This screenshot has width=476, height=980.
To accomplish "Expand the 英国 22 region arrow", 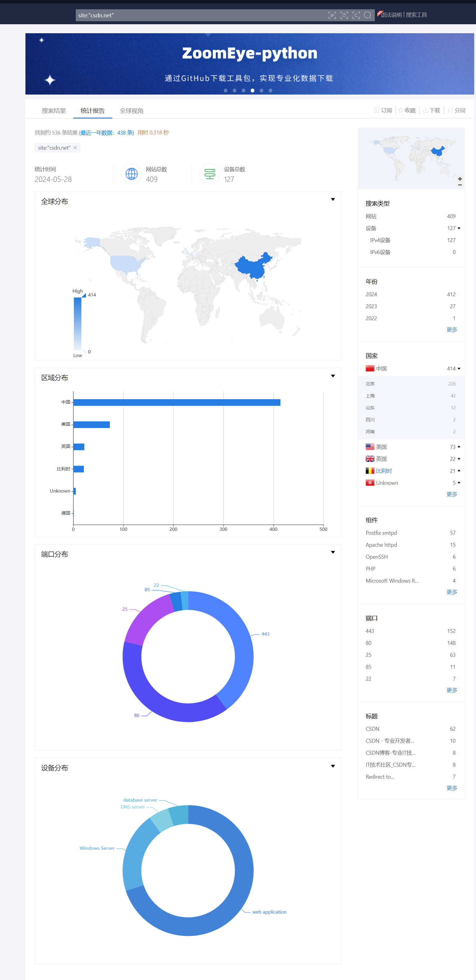I will click(459, 459).
